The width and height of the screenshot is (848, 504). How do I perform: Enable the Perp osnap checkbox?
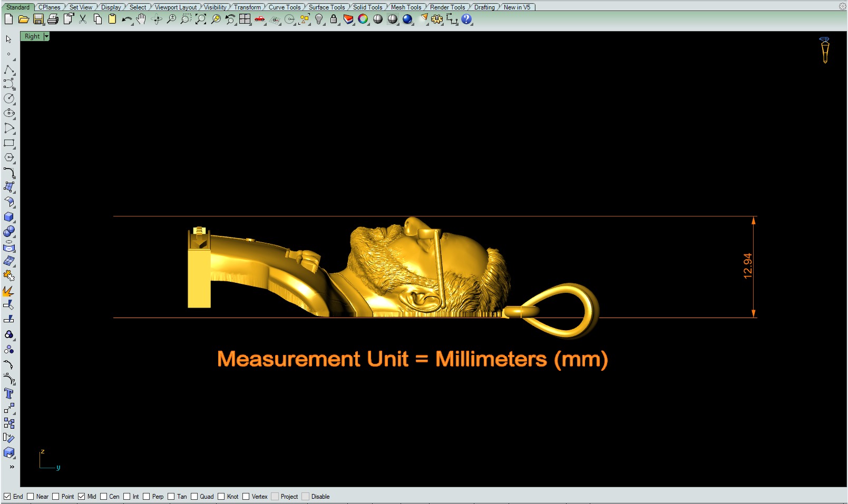(147, 497)
